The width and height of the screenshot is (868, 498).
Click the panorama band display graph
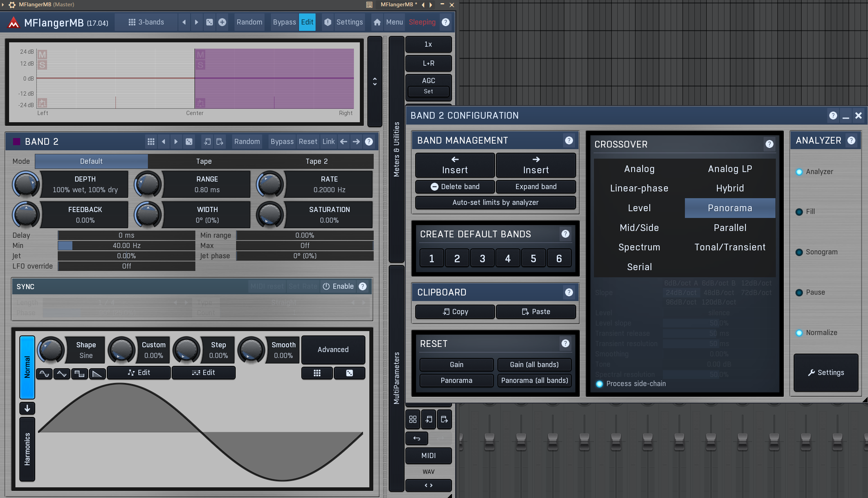coord(195,79)
